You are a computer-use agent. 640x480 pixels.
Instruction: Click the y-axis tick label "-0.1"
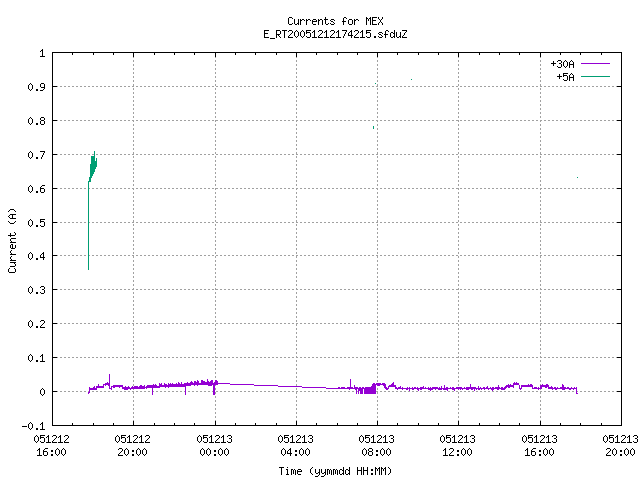tap(33, 426)
